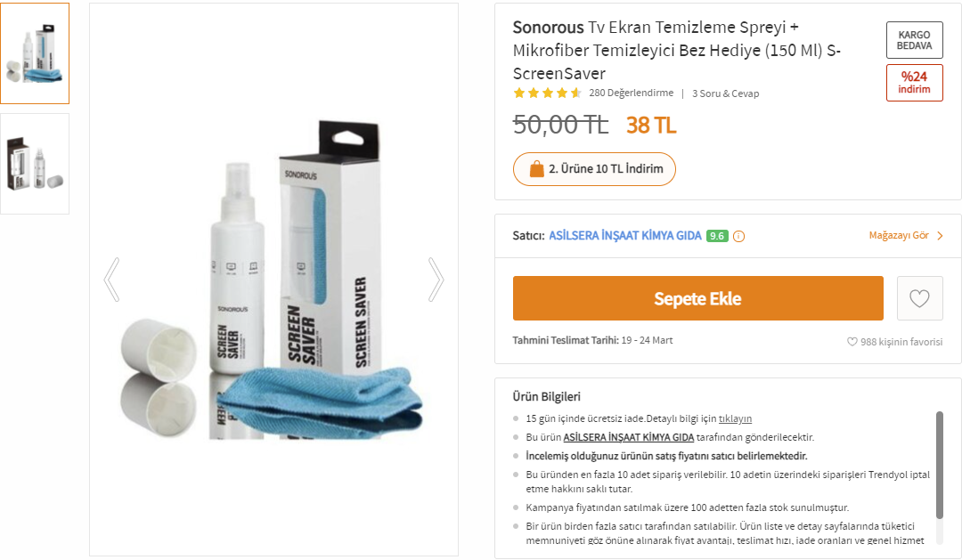Screen dimensions: 962x560
Task: Open the 3 Soru & Cevap link
Action: click(x=726, y=93)
